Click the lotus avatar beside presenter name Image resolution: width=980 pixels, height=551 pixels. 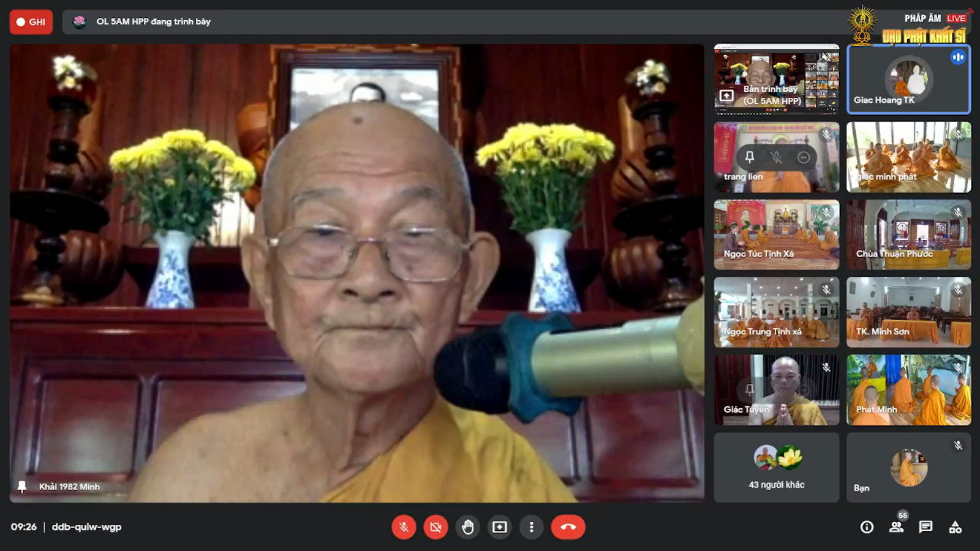click(x=79, y=22)
